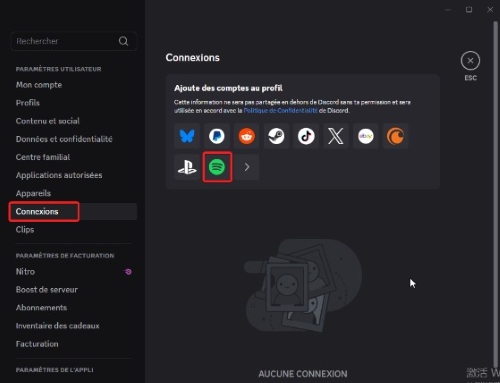Open Applications autorisées settings

[59, 175]
